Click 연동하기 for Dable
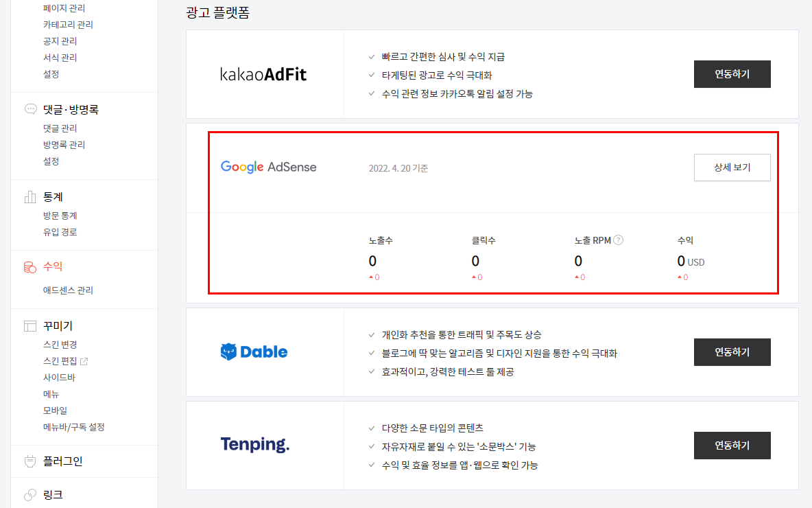The width and height of the screenshot is (812, 508). point(732,352)
